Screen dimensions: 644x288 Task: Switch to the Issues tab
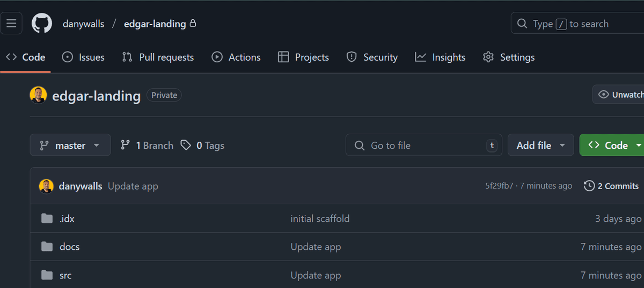click(x=83, y=57)
